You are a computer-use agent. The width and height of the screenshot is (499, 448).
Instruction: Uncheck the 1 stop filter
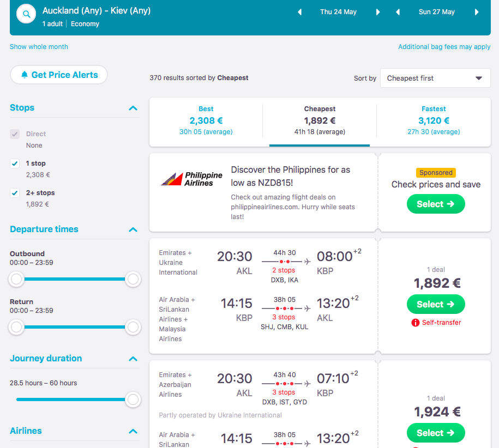coord(15,164)
